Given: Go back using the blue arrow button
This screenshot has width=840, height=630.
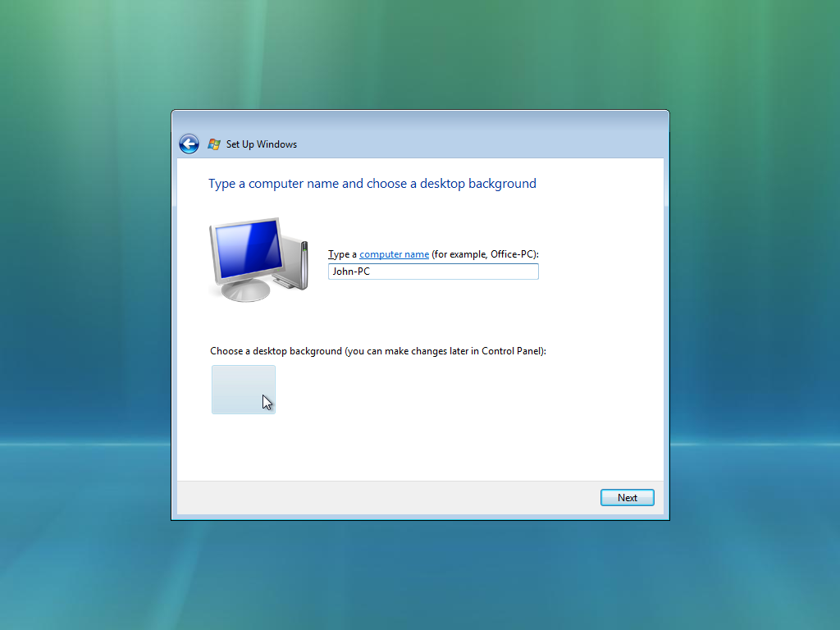Looking at the screenshot, I should point(189,144).
